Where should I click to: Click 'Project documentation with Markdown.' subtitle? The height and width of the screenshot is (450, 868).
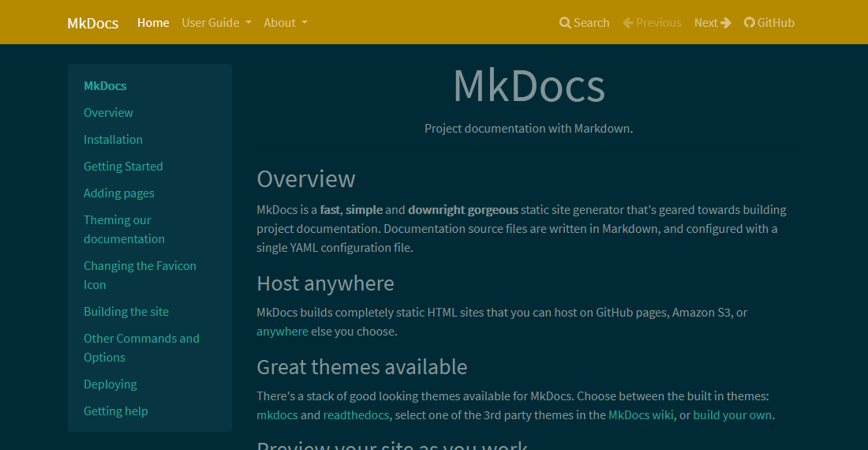(x=529, y=129)
